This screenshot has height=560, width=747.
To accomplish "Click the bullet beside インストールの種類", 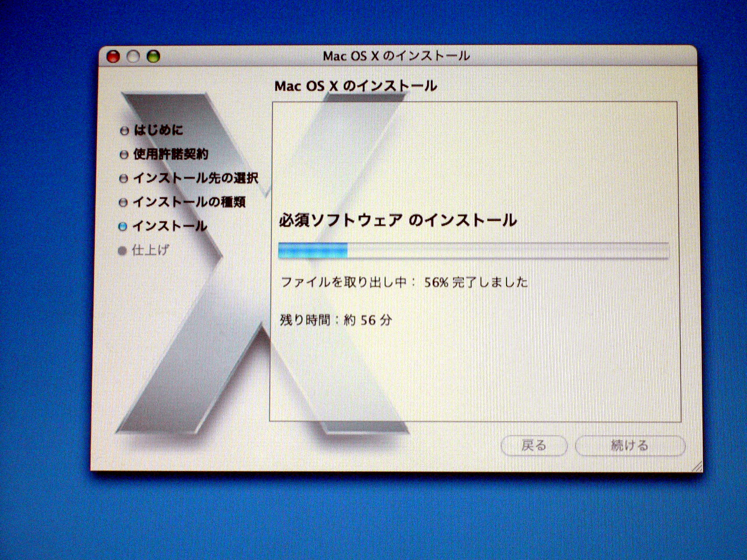I will [x=123, y=202].
